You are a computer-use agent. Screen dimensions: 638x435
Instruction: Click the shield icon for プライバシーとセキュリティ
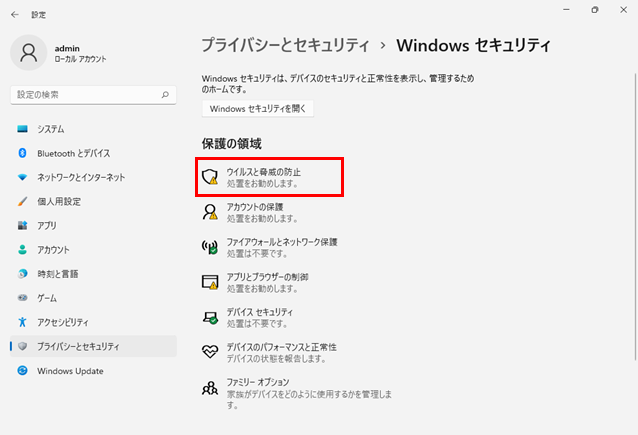(22, 346)
